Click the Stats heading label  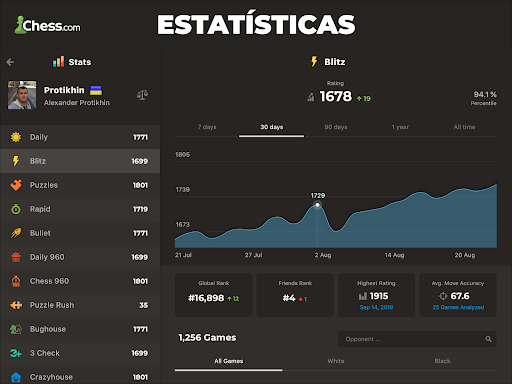80,62
